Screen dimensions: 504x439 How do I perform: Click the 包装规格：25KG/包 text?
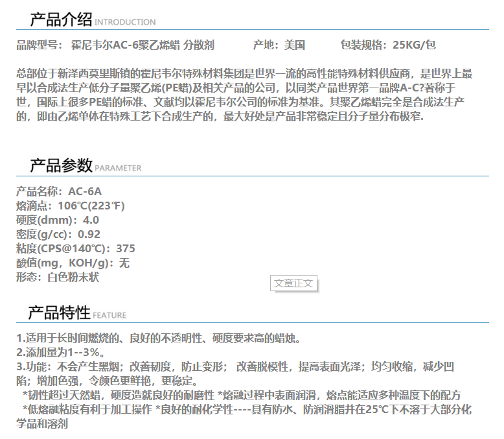[x=388, y=45]
